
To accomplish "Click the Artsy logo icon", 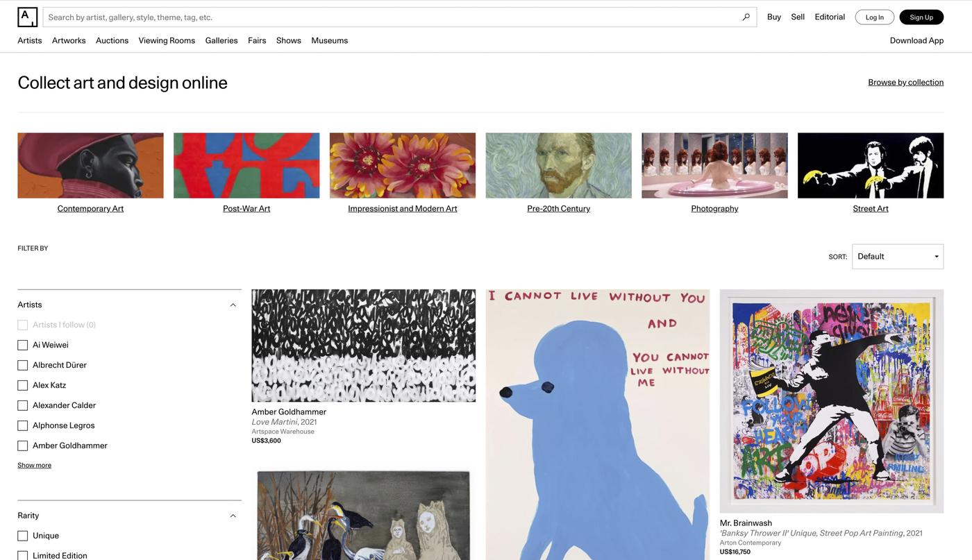I will [27, 17].
